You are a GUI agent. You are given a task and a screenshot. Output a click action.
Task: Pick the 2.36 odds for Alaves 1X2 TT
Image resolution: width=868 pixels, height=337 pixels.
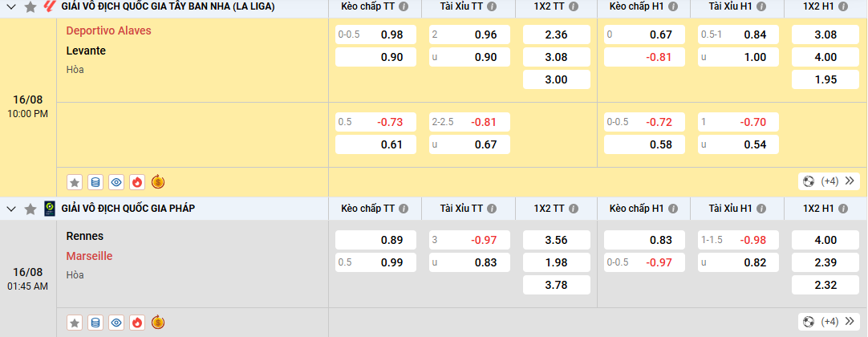(x=556, y=35)
